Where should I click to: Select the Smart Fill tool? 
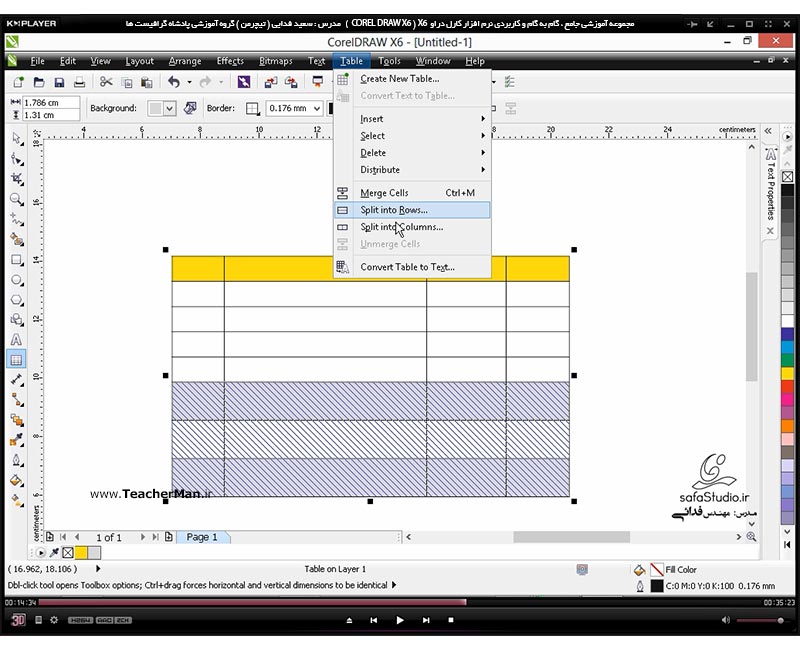tap(17, 240)
